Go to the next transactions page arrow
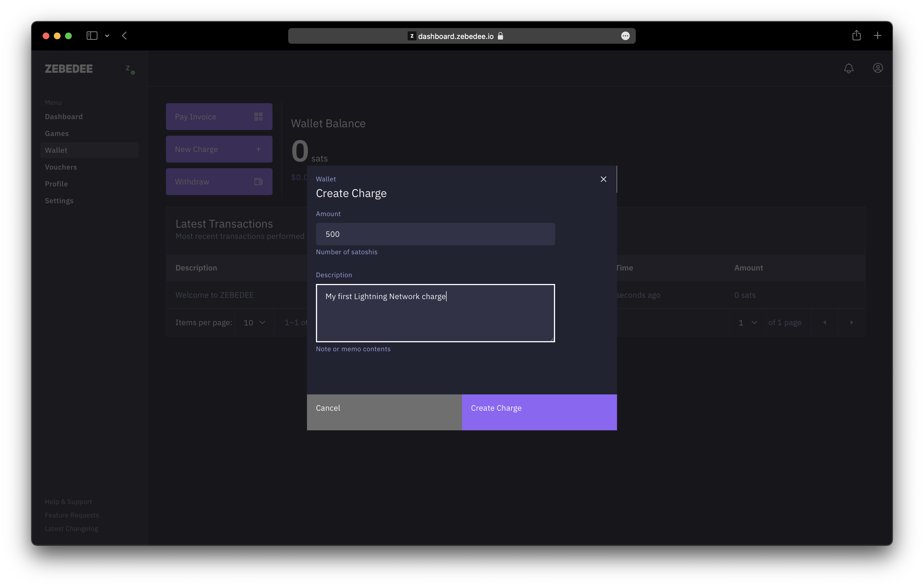 (x=851, y=323)
